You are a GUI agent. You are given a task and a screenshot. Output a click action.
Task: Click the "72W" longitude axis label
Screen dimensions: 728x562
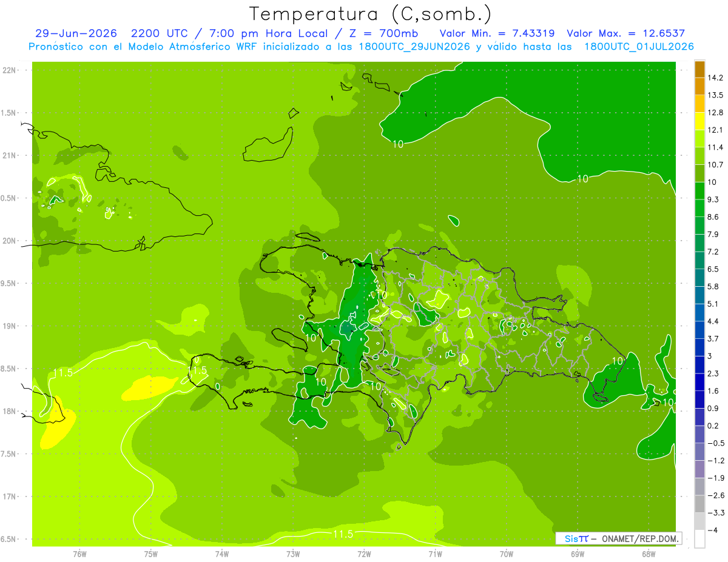click(364, 554)
